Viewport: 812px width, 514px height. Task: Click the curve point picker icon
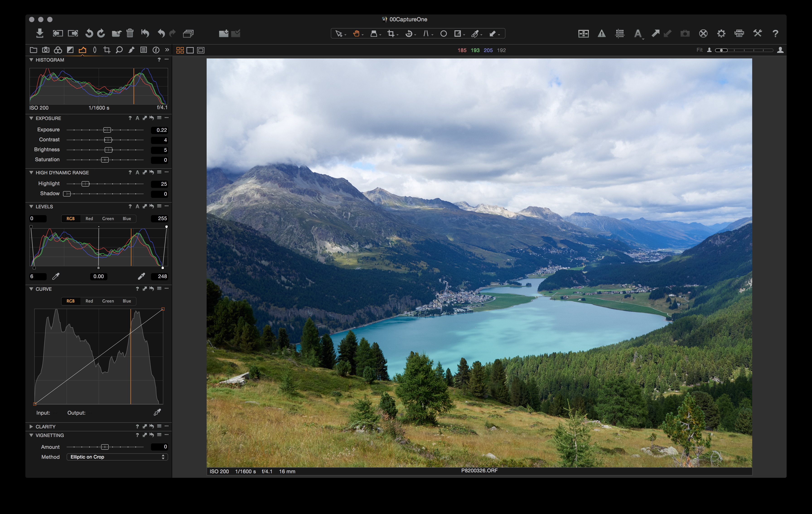(157, 412)
